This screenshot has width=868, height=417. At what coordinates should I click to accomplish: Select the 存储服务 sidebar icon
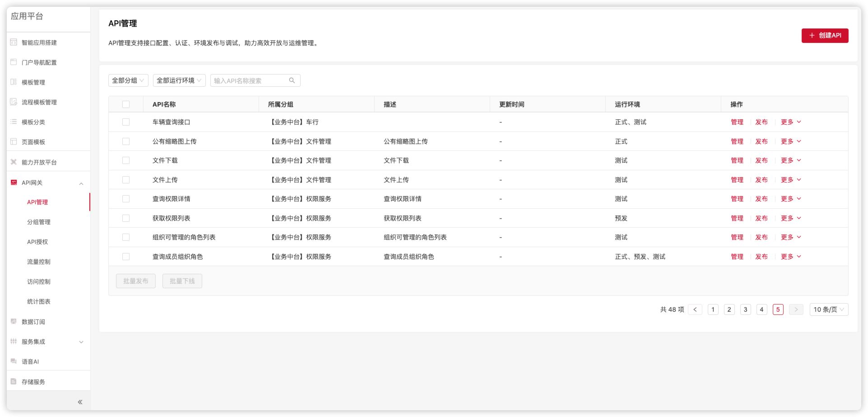(13, 381)
